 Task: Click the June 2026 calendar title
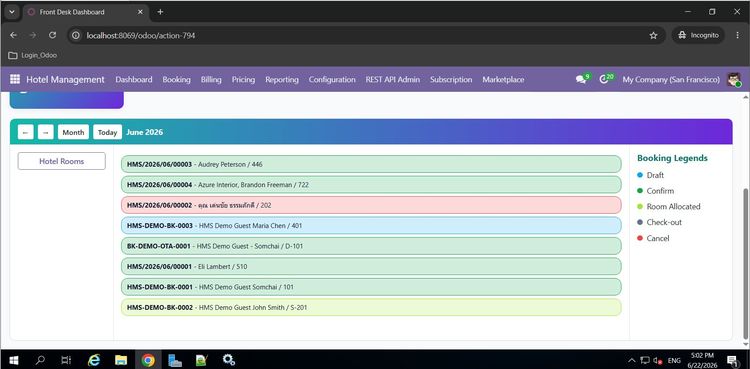pos(144,132)
